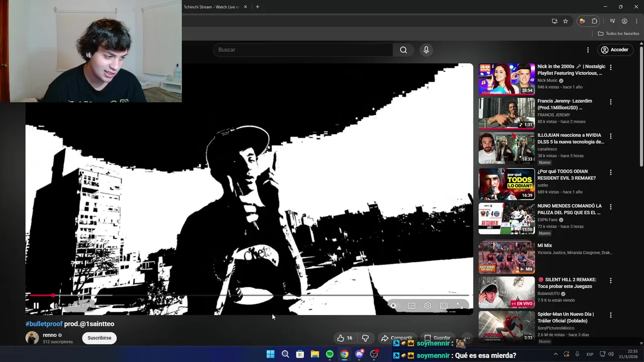
Task: Open the Spider-Man Un Nuevo Día trailer
Action: (507, 327)
